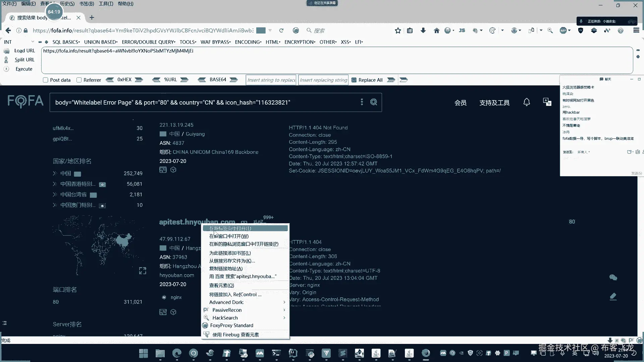The width and height of the screenshot is (644, 362).
Task: Choose 复制链接地址 in the context menu
Action: click(226, 268)
